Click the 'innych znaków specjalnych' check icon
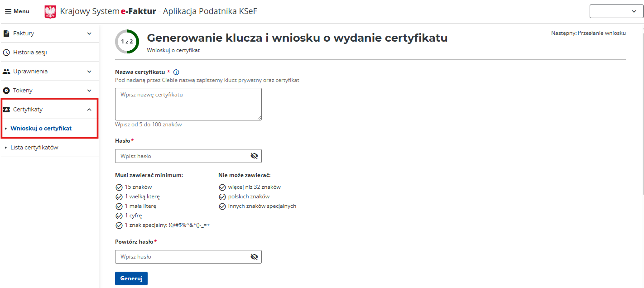The height and width of the screenshot is (288, 644). [x=222, y=206]
